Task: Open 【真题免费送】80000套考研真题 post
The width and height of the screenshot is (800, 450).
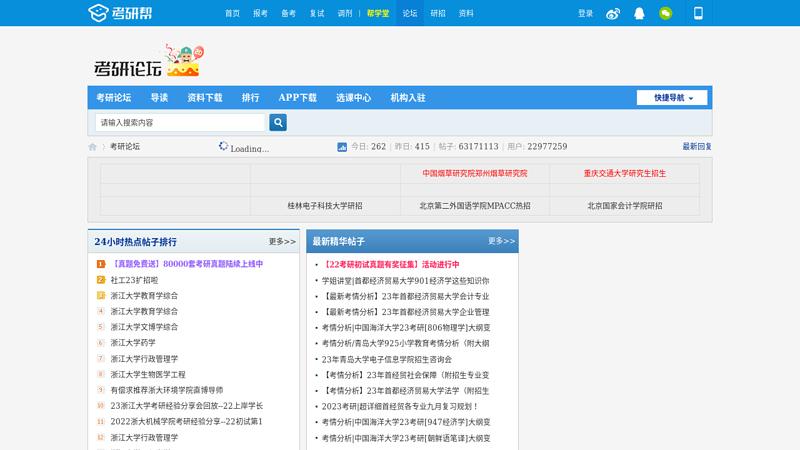Action: click(187, 264)
